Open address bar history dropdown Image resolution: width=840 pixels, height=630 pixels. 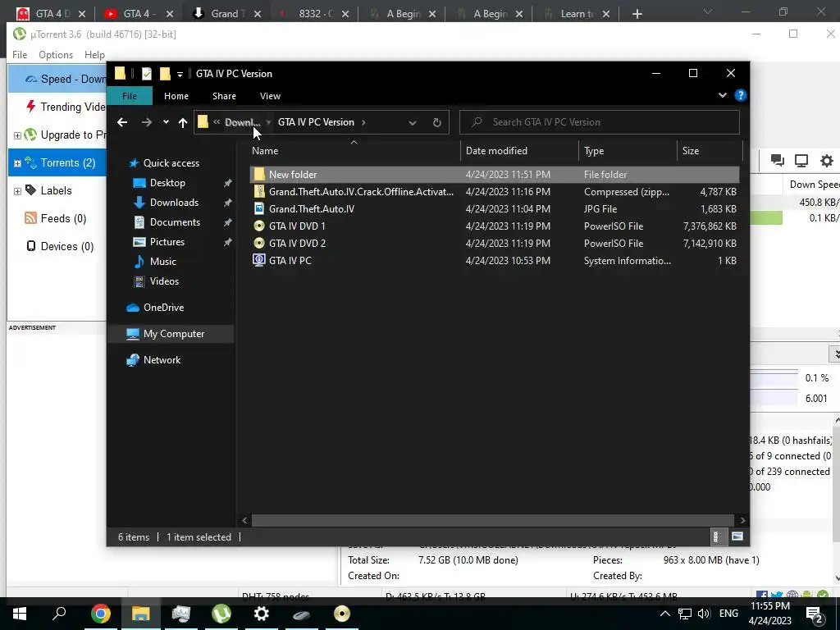pyautogui.click(x=412, y=123)
